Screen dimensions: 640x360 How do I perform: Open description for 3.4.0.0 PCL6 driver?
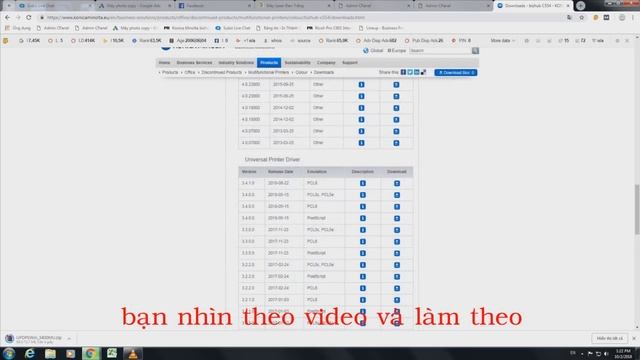point(362,207)
